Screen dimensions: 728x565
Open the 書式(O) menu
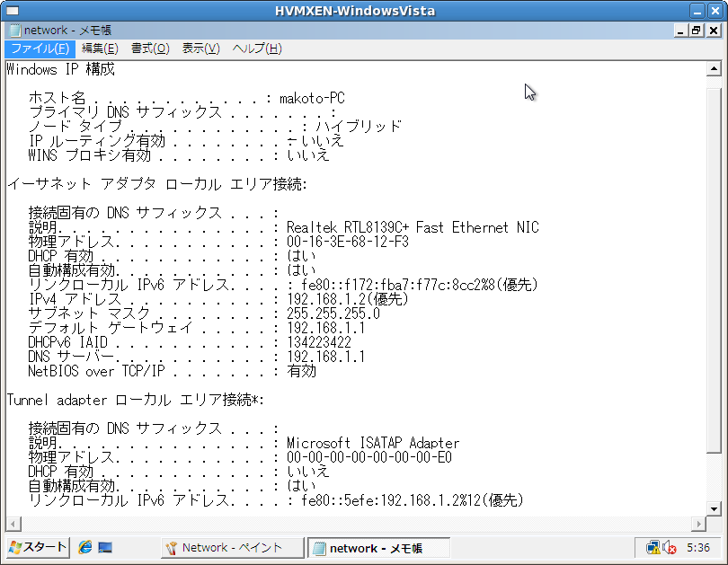click(x=149, y=49)
